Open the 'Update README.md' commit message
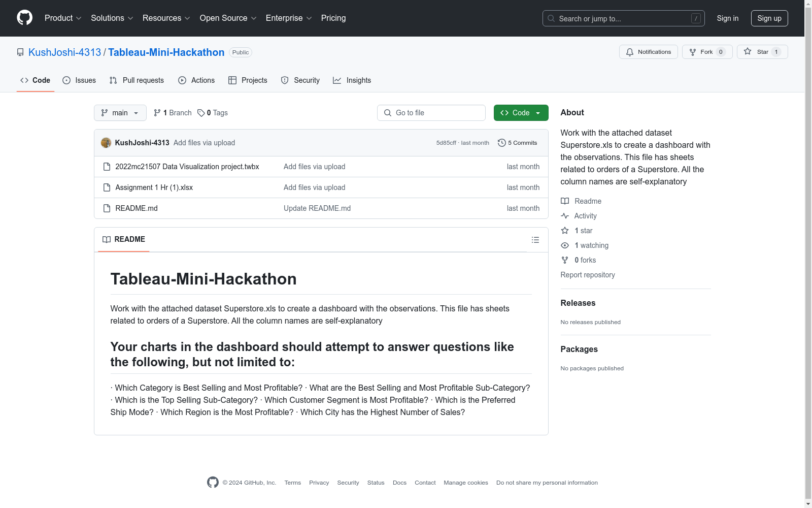 (317, 208)
